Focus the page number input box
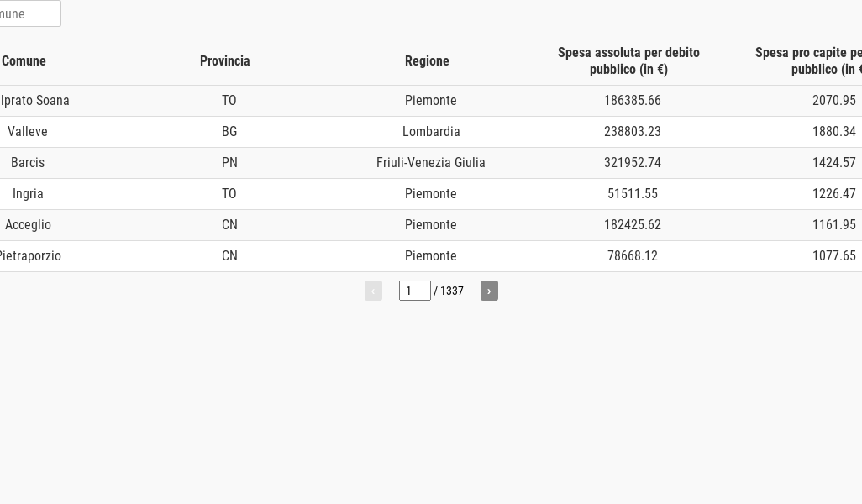This screenshot has width=862, height=504. (414, 291)
